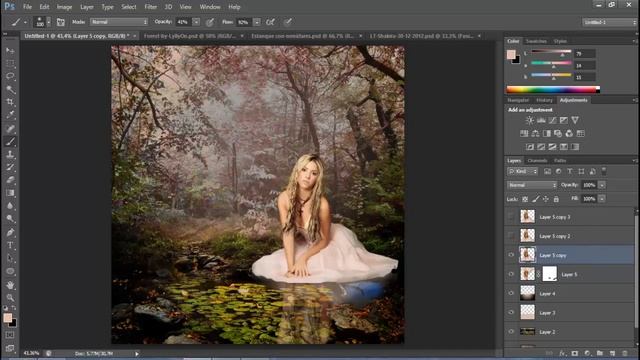The height and width of the screenshot is (360, 640).
Task: Open the File menu
Action: point(27,7)
